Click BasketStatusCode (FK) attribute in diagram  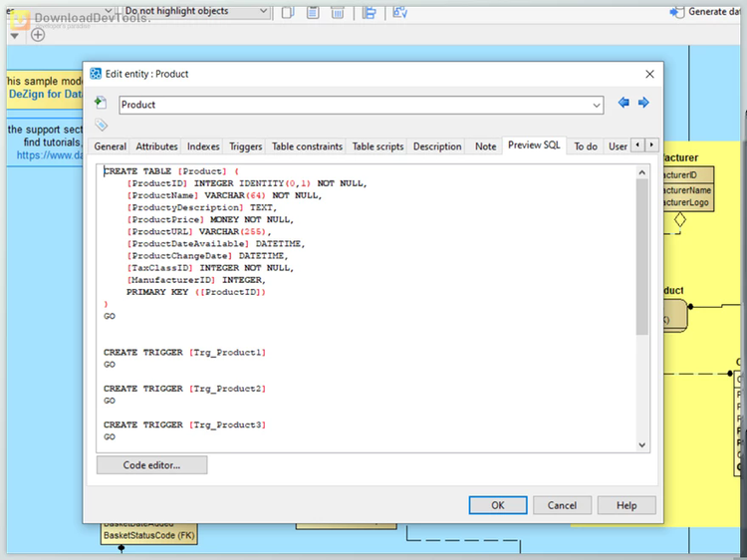149,536
